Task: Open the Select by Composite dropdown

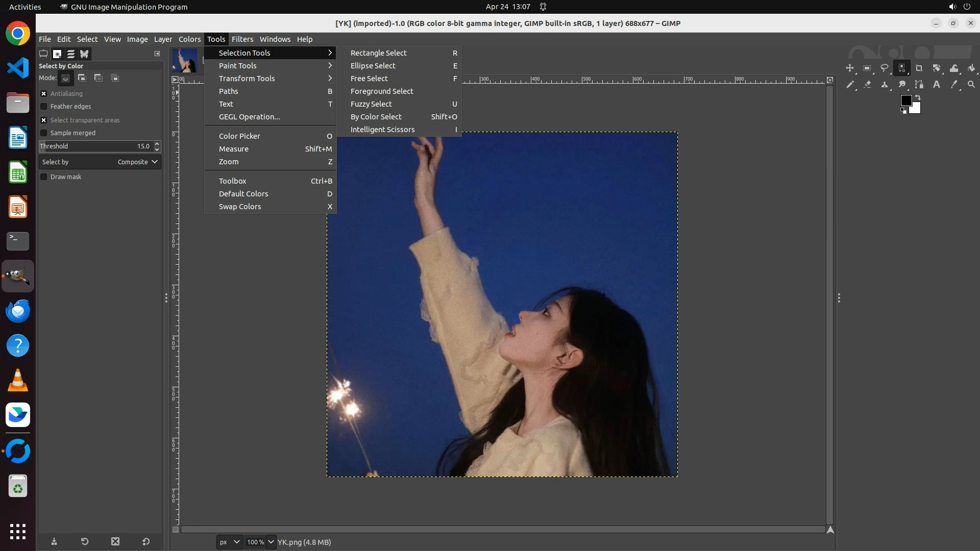Action: click(100, 162)
